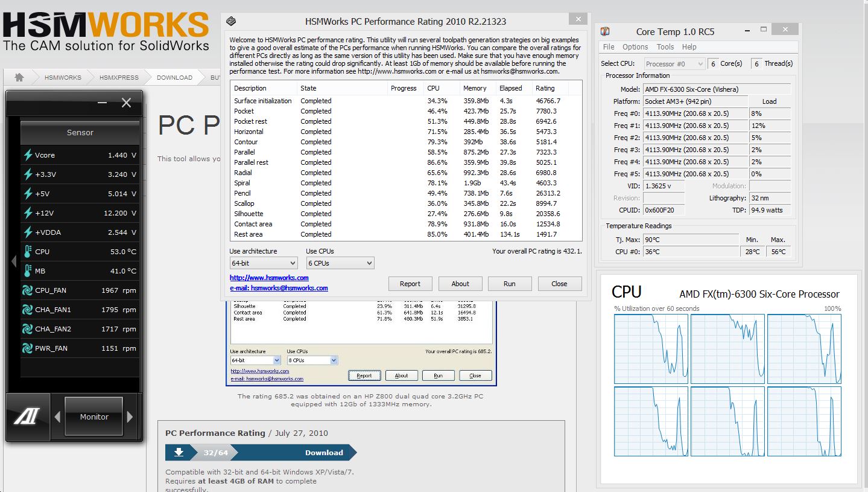868x492 pixels.
Task: Open the http://www.hsmworks.com link in the dialog
Action: (269, 278)
